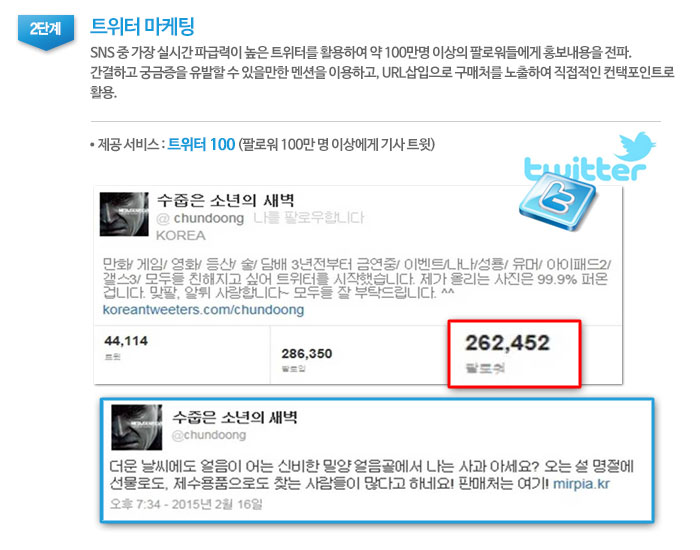Click the blue Twitter bird logo
Image resolution: width=700 pixels, height=550 pixels.
point(635,146)
